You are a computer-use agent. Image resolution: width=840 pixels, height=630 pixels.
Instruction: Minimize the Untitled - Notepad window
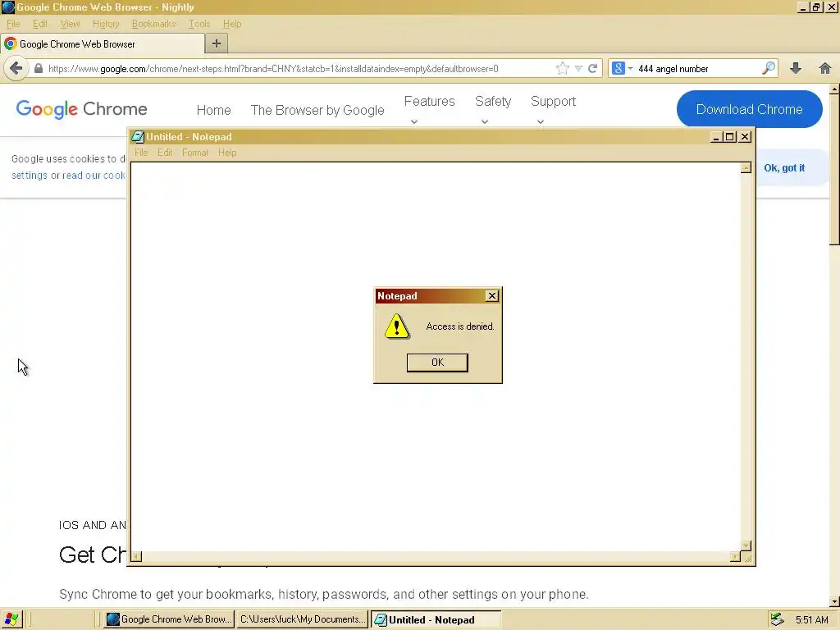[x=715, y=137]
